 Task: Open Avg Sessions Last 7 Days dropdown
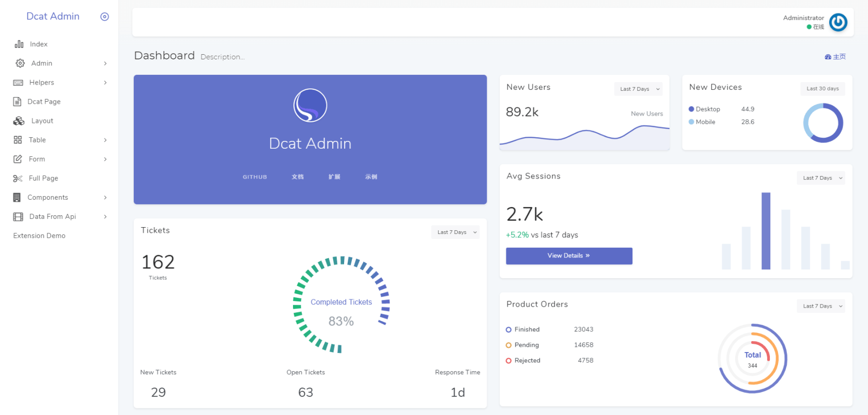[x=821, y=178]
